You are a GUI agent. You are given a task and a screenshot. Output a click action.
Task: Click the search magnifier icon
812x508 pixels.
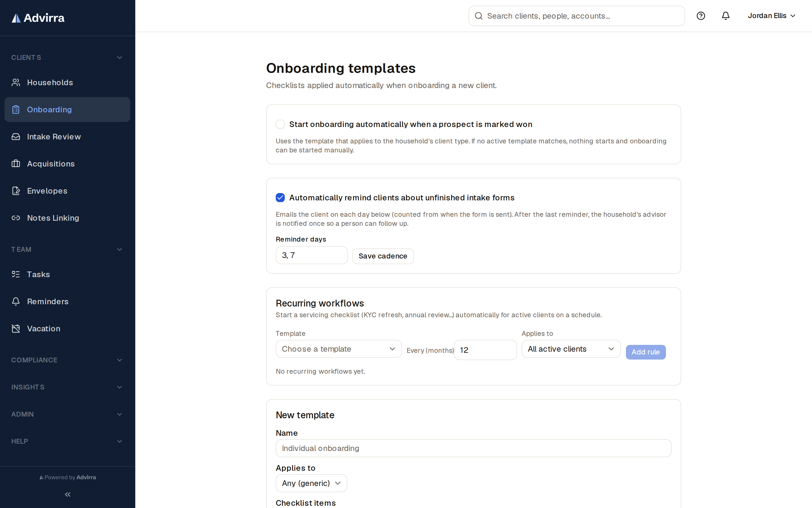[x=479, y=16]
